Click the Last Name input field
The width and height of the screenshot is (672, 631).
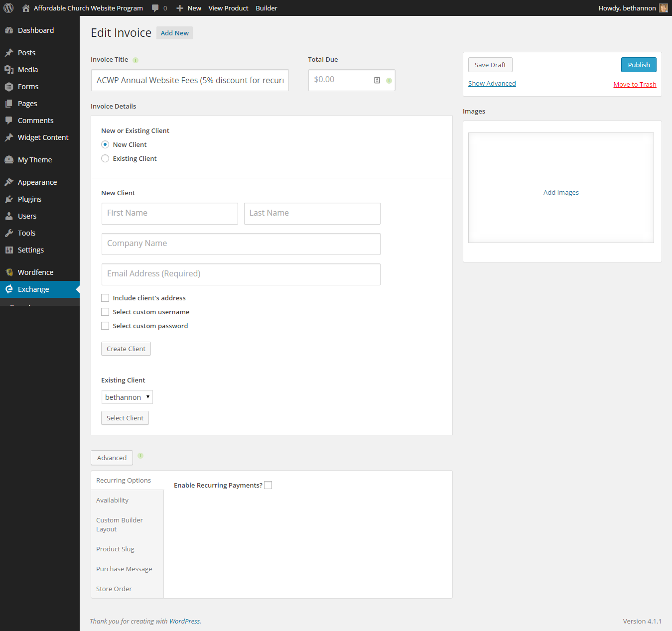pos(312,214)
